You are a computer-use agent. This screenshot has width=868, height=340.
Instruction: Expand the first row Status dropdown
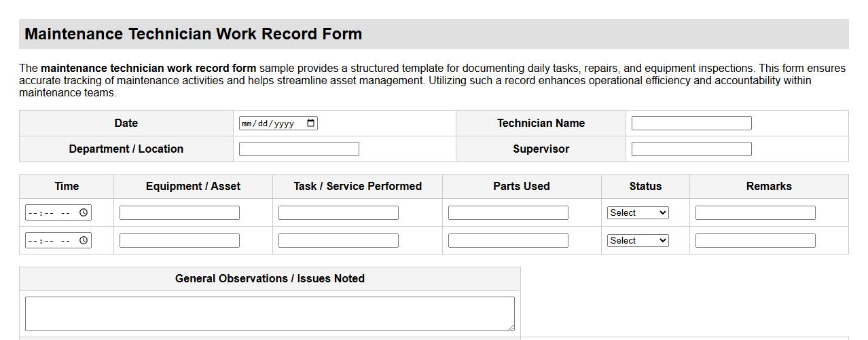(638, 212)
